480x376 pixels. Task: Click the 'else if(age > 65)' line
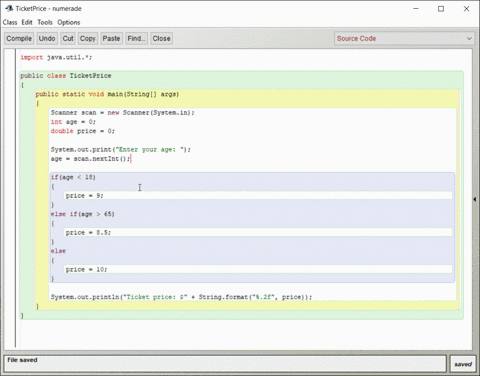tap(83, 214)
